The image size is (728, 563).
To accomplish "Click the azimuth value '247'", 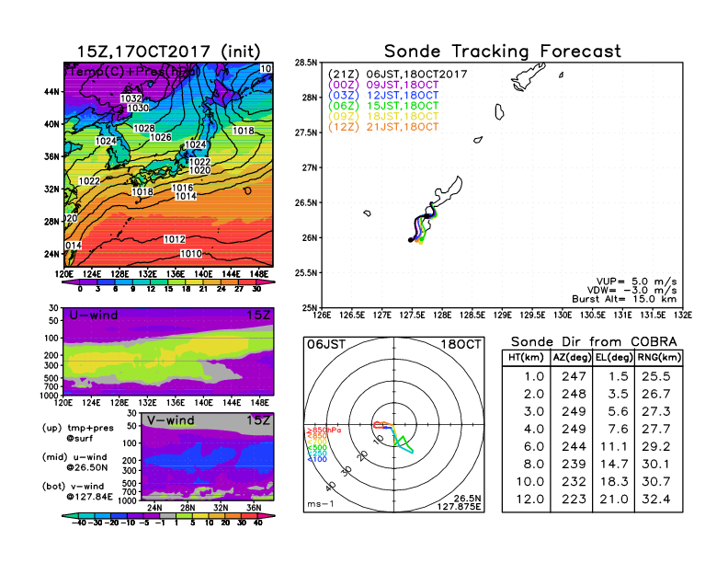I will click(574, 376).
